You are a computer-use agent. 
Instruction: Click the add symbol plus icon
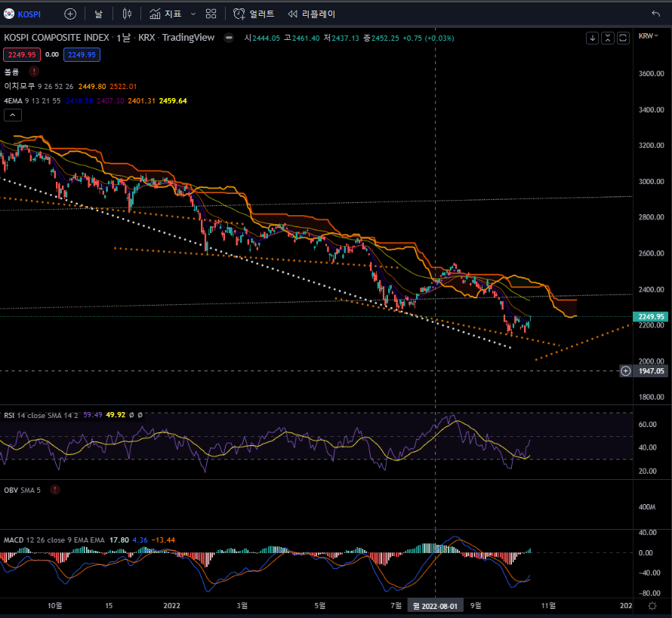tap(70, 14)
